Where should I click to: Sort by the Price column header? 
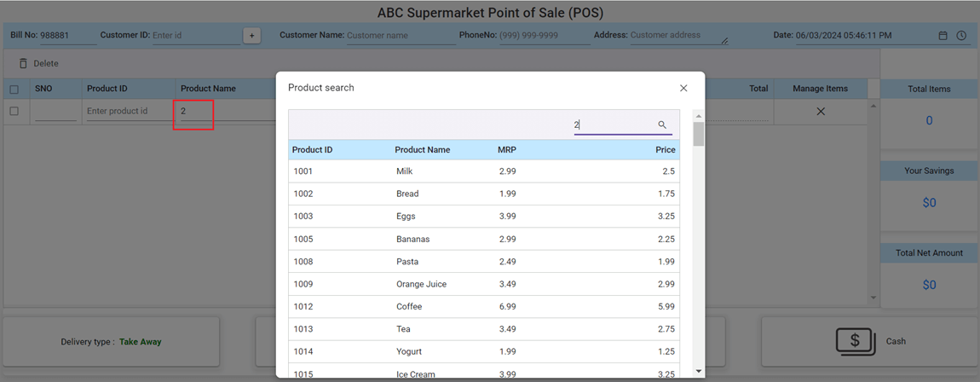[665, 150]
